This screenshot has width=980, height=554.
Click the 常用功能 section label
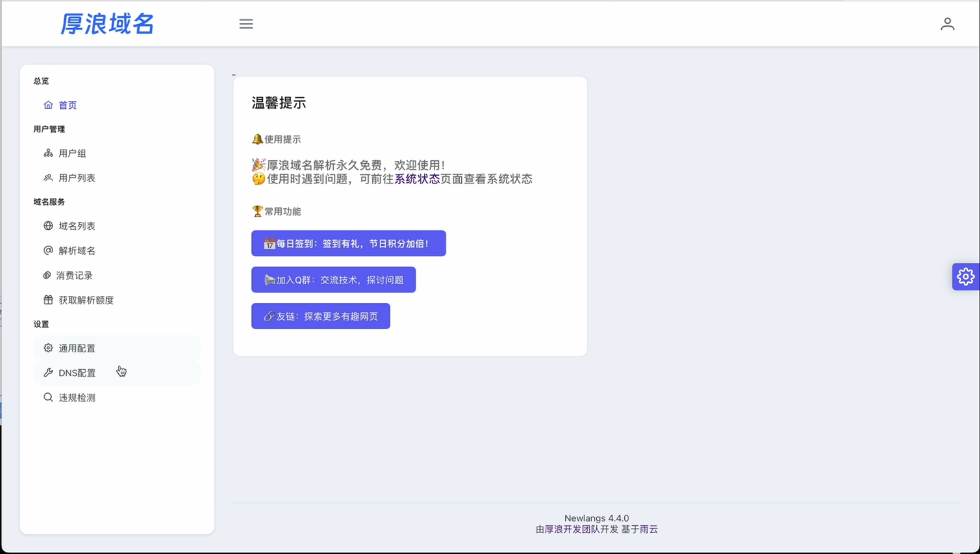276,211
